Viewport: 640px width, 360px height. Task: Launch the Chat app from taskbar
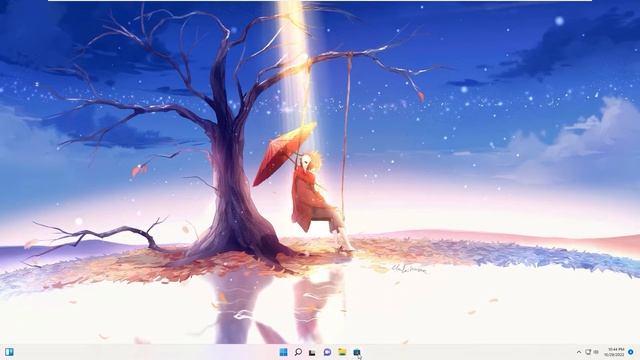[327, 352]
